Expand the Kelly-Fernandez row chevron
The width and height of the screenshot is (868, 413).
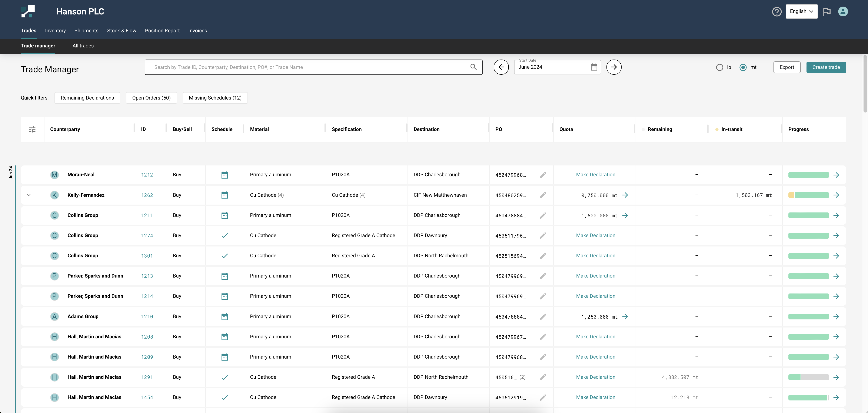[x=29, y=195]
